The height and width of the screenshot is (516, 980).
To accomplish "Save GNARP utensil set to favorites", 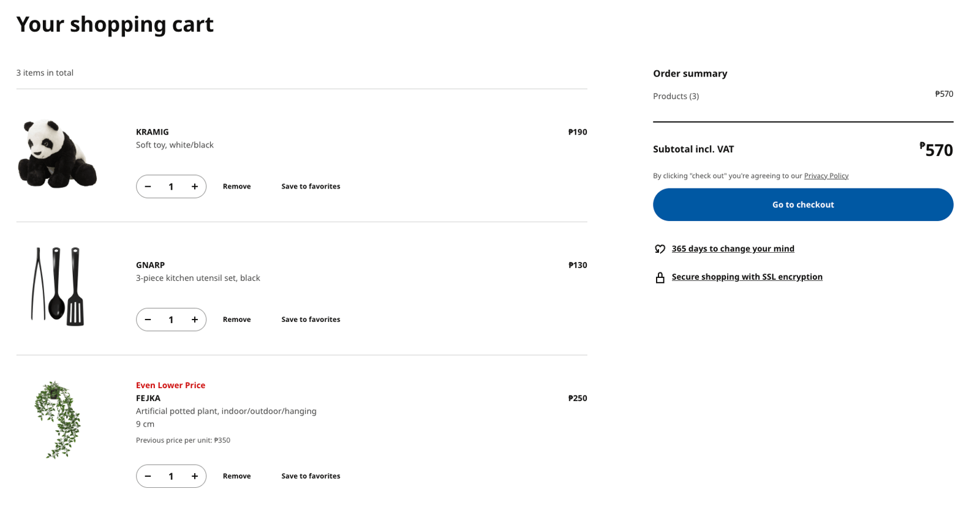I will click(311, 319).
